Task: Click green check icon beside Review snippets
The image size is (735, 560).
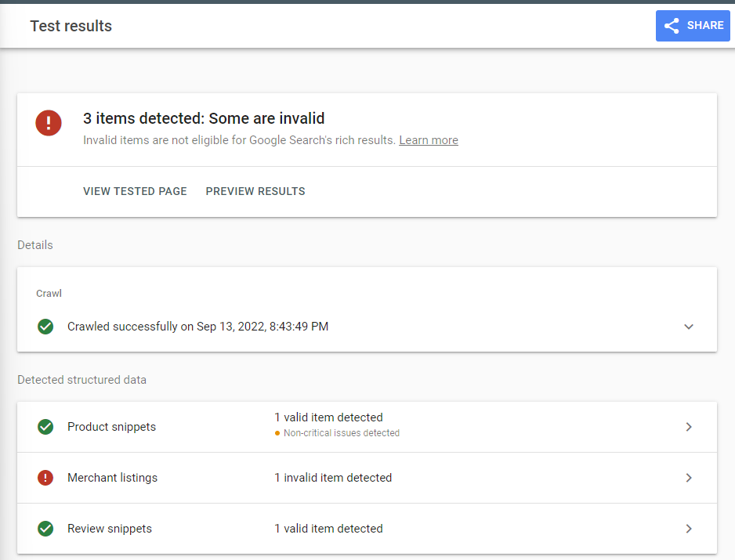Action: (45, 529)
